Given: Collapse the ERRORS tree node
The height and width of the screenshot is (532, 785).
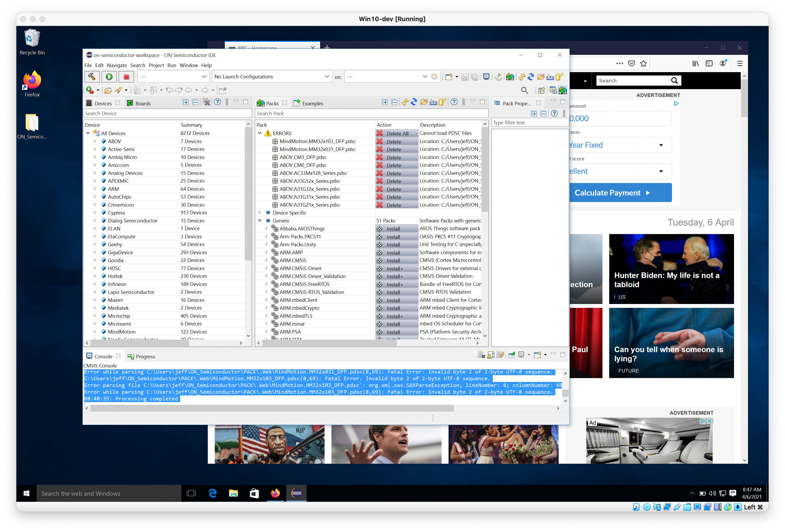Looking at the screenshot, I should (260, 133).
